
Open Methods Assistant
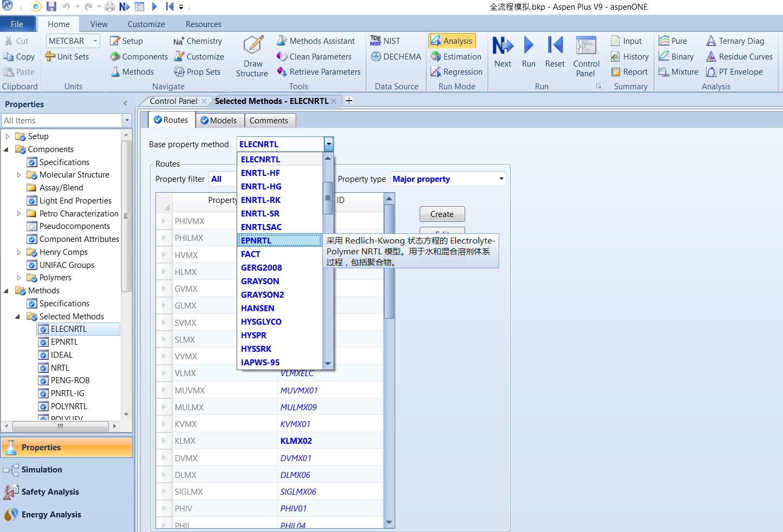[316, 41]
